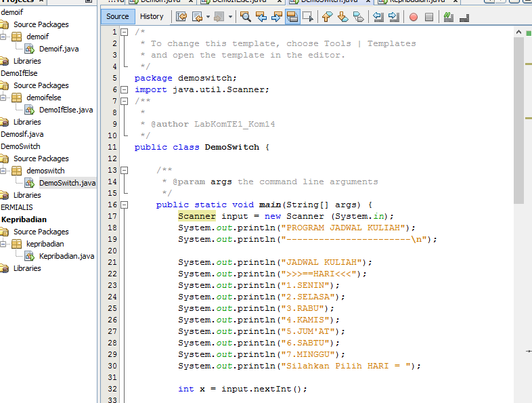Click line number 32 in the gutter
This screenshot has height=403, width=532.
(112, 389)
